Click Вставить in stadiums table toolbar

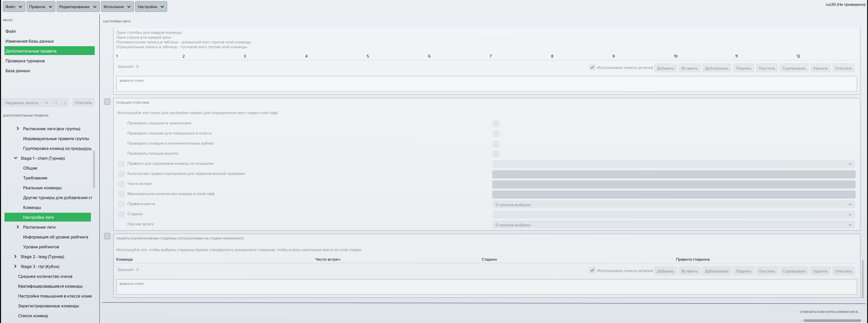tap(689, 271)
